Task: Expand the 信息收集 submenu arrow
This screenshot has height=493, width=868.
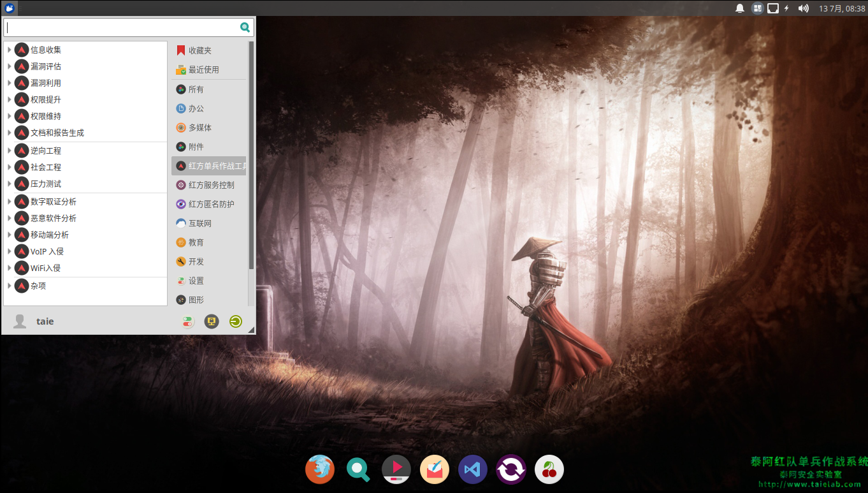Action: (10, 50)
